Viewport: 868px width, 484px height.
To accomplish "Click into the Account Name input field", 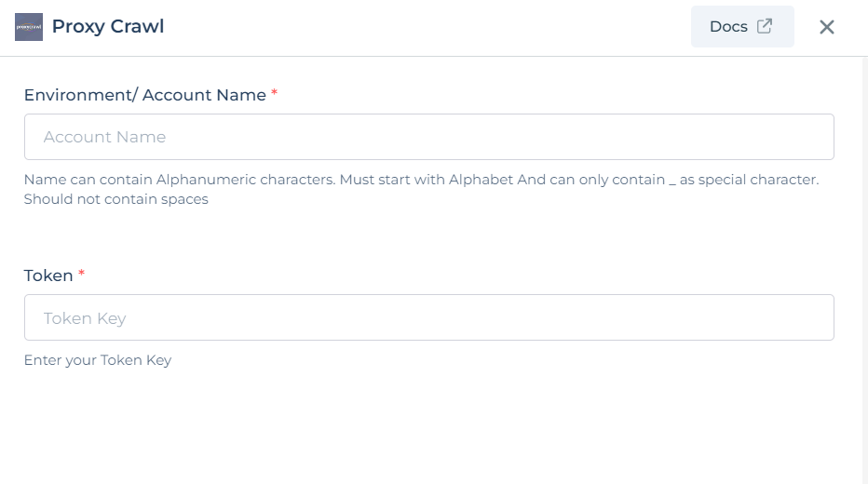I will pos(429,137).
